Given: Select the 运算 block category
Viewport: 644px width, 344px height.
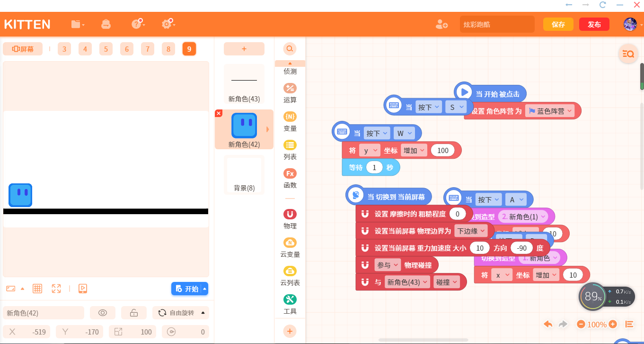Looking at the screenshot, I should click(290, 93).
